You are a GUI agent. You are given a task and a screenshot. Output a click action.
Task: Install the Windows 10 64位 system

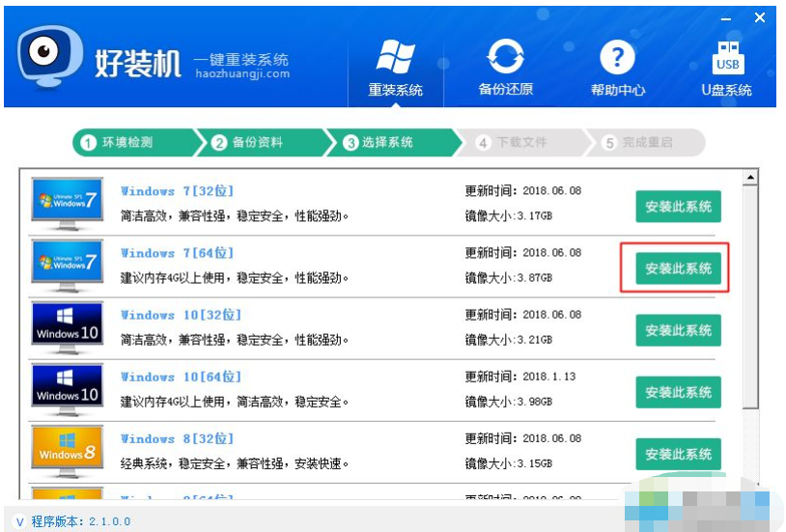coord(678,392)
